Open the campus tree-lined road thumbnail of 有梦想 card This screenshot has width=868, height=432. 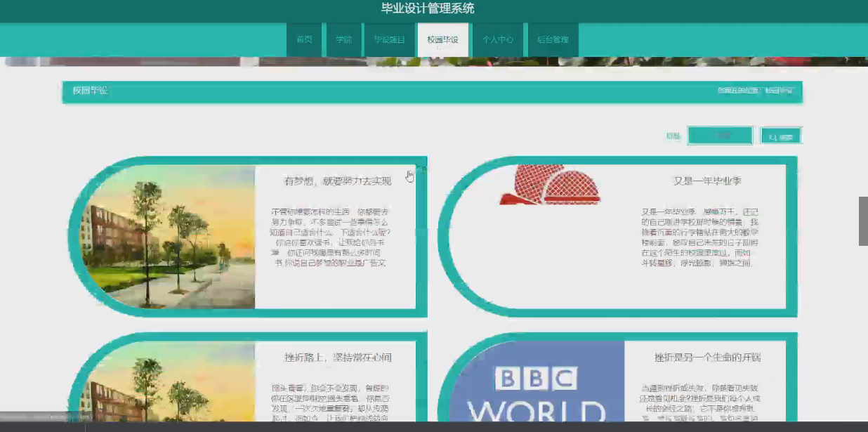pos(169,237)
